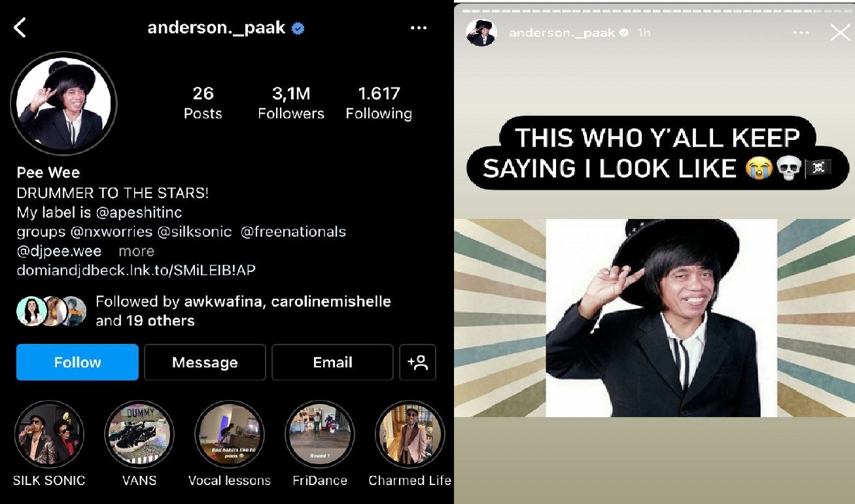Open profile options three-dot menu
The image size is (855, 504).
(419, 28)
